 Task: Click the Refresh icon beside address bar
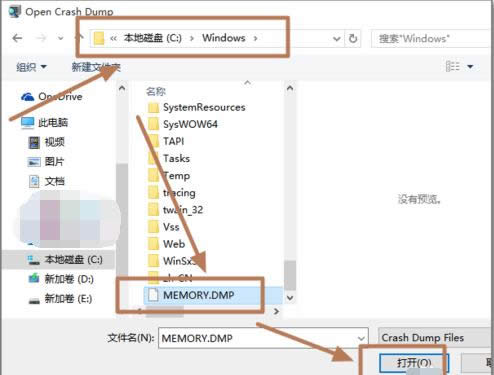pos(353,39)
